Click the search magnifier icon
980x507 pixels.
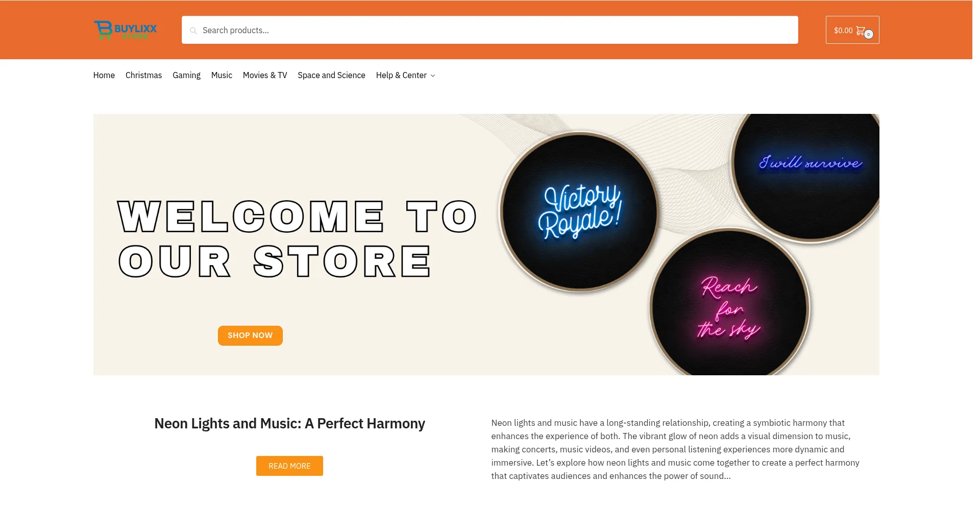coord(193,31)
